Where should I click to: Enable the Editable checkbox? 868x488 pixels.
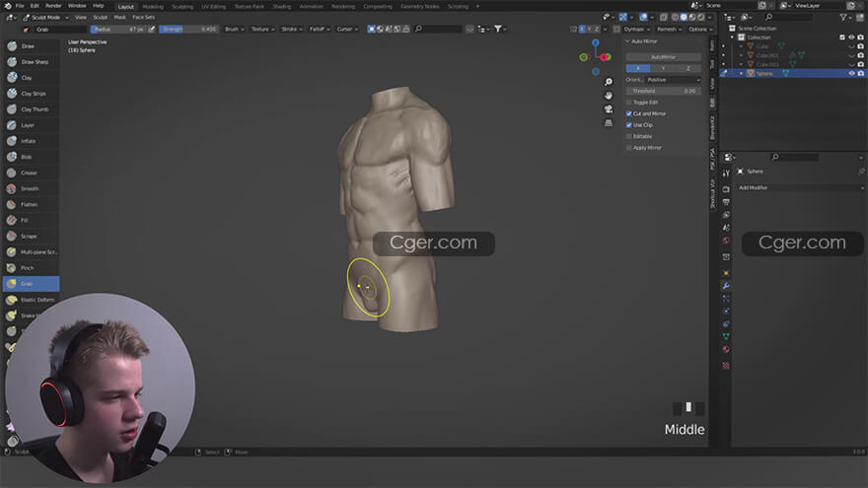coord(629,136)
